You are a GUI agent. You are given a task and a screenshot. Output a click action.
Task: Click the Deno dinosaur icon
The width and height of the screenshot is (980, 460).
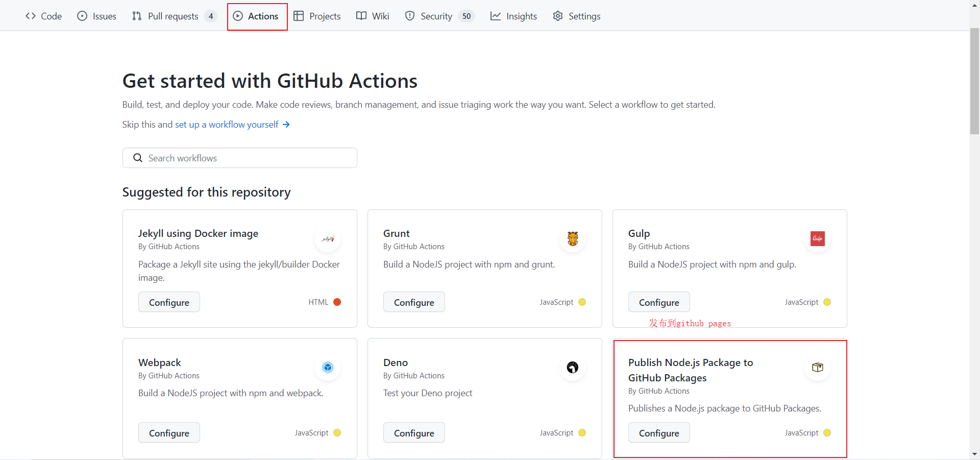573,367
